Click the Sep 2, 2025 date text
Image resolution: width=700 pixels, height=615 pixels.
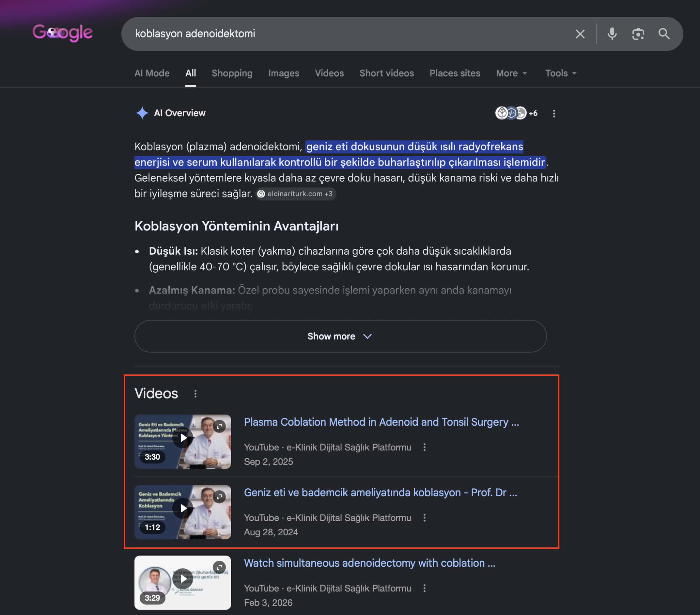click(x=268, y=462)
